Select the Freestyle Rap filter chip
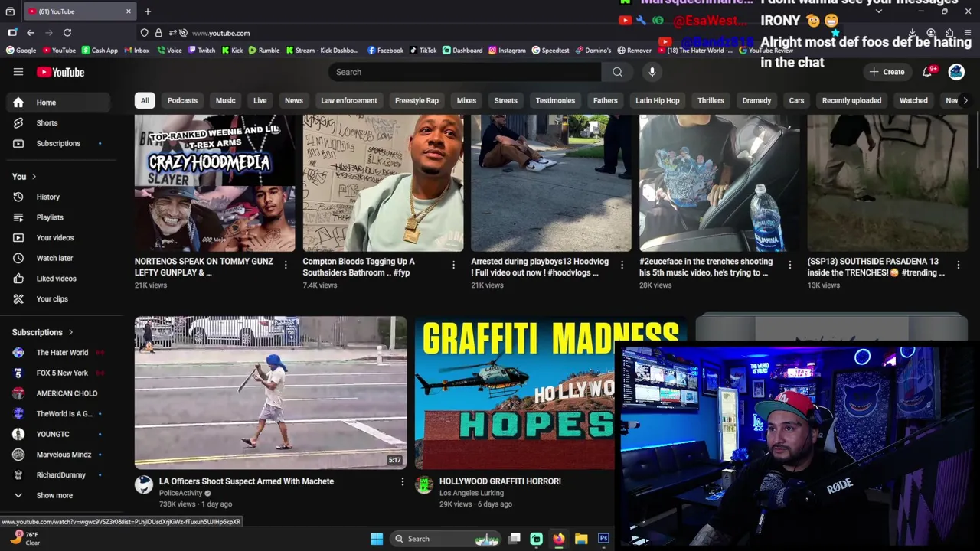The image size is (980, 551). tap(416, 100)
